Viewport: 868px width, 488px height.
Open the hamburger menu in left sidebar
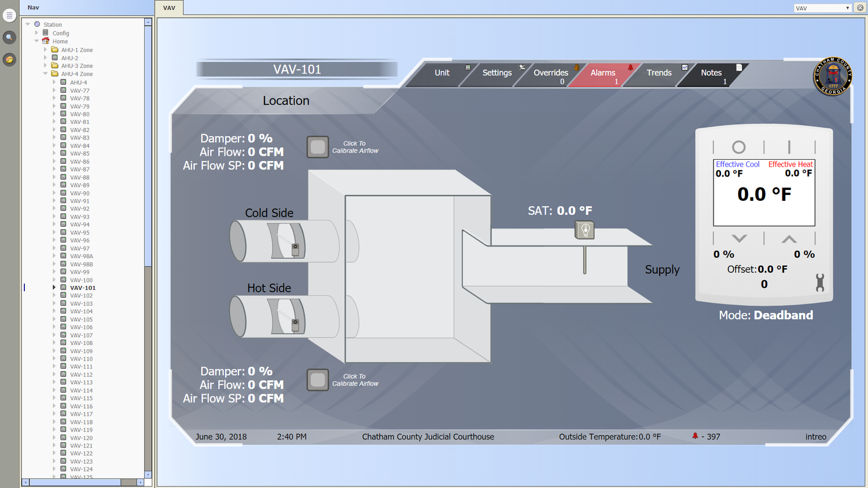click(x=9, y=16)
